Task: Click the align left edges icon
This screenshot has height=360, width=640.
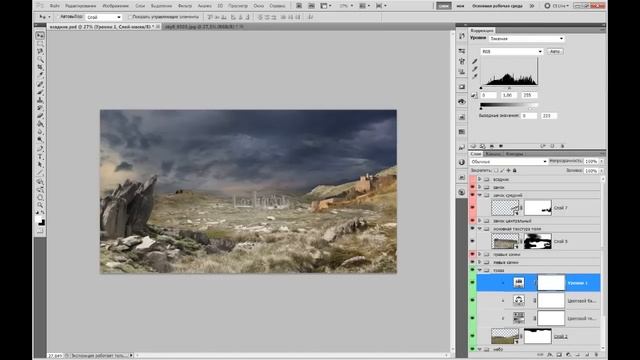Action: 233,17
